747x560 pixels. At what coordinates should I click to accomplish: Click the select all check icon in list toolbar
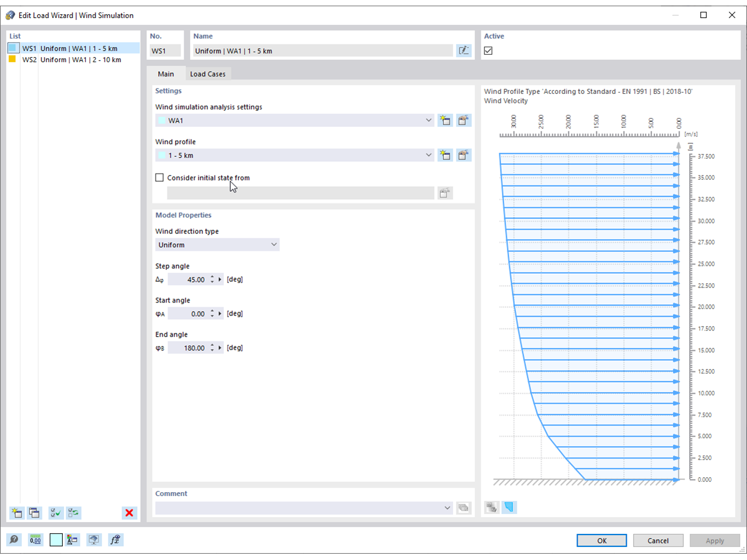point(56,513)
